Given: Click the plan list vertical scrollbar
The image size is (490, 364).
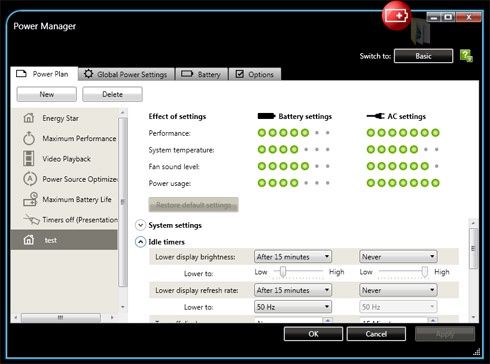Looking at the screenshot, I should pyautogui.click(x=123, y=202).
